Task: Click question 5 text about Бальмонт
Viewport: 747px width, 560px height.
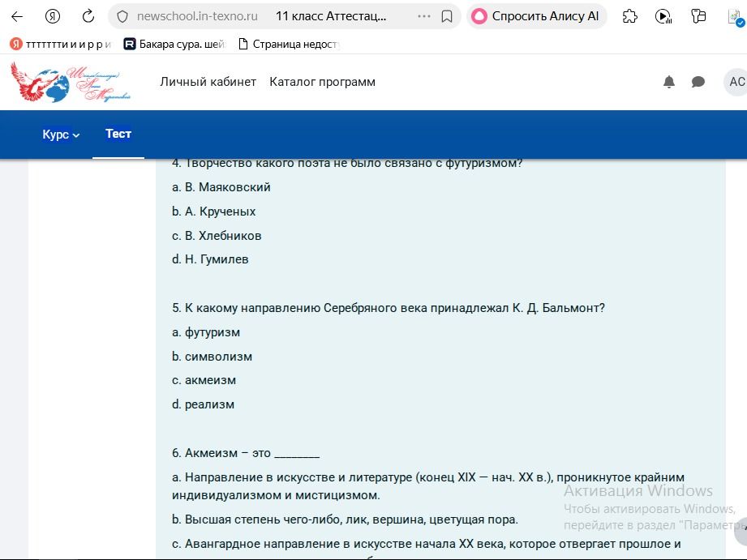Action: point(389,308)
